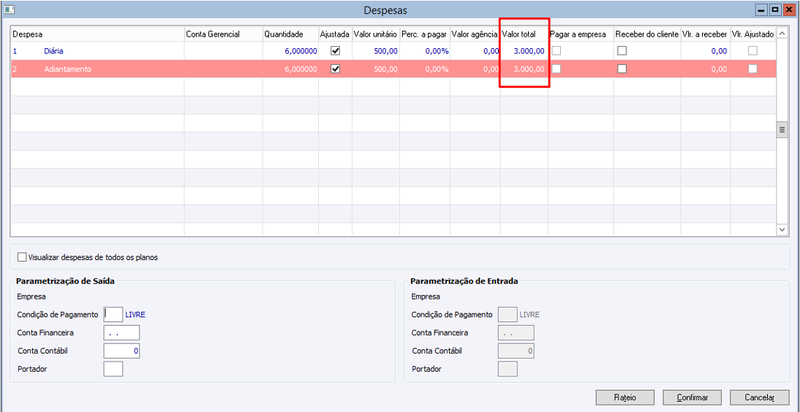Click Condição de Pagamento field in Parametrização de Entrada

[x=507, y=314]
